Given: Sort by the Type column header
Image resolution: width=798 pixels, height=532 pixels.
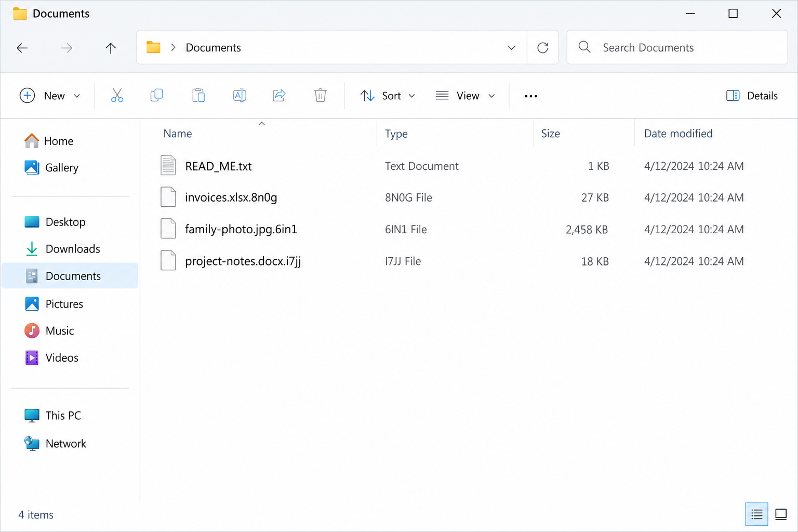Looking at the screenshot, I should point(396,134).
